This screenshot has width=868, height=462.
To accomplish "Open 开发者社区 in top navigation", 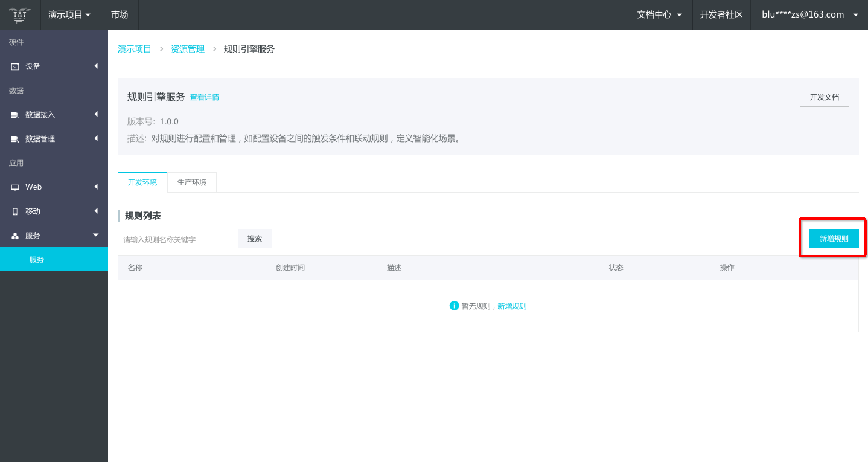I will (721, 14).
